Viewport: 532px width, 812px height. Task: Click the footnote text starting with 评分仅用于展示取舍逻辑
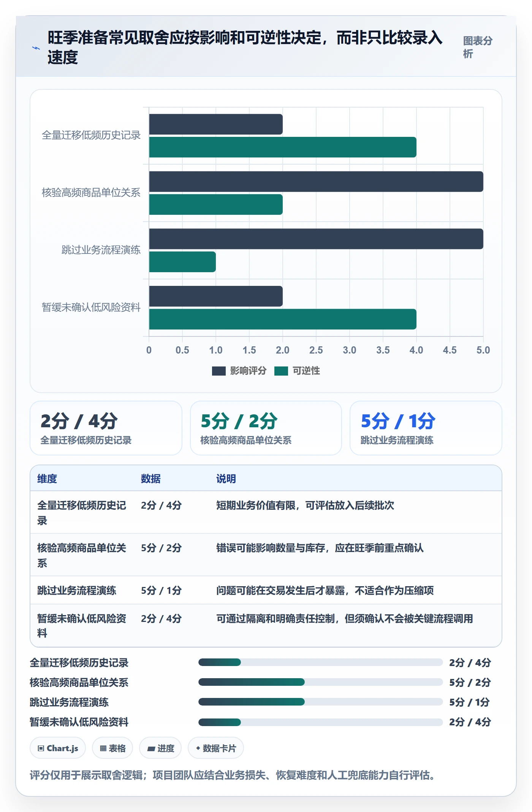tap(233, 775)
